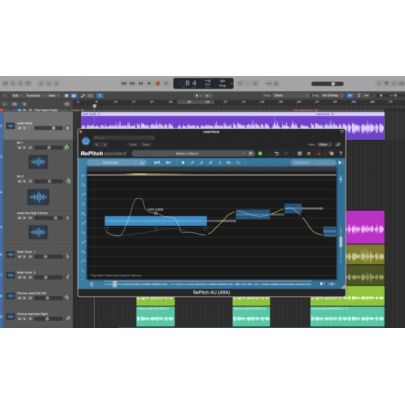Select the magnifier zoom tool in RePitch

click(238, 162)
